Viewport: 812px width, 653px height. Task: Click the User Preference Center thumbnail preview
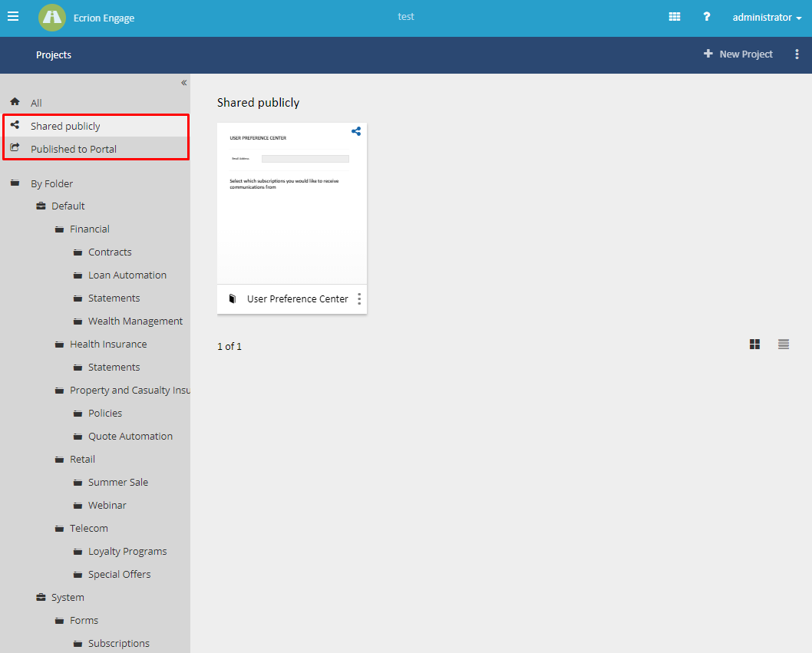tap(292, 207)
